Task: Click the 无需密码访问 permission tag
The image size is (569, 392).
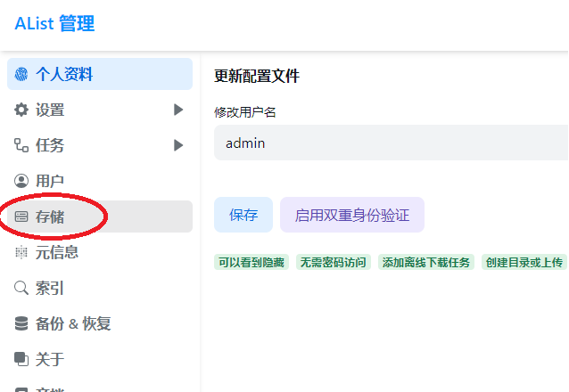Action: pos(333,262)
